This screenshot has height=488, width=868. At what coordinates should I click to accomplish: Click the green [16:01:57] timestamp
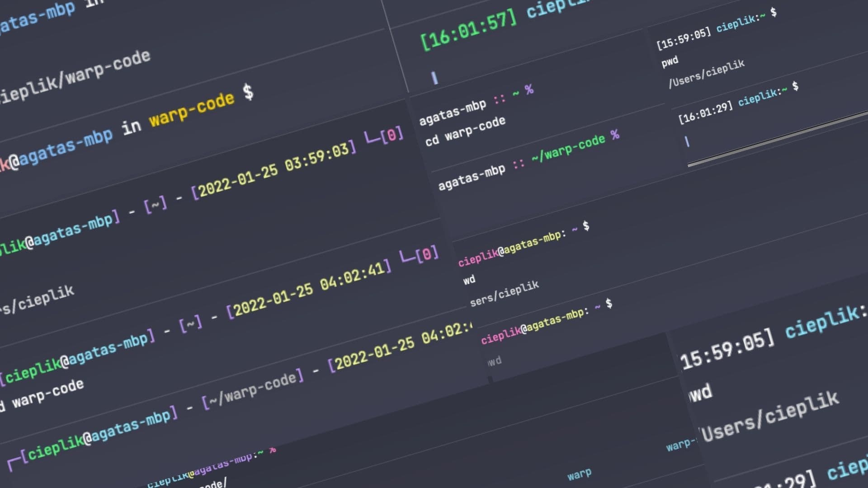(x=468, y=30)
